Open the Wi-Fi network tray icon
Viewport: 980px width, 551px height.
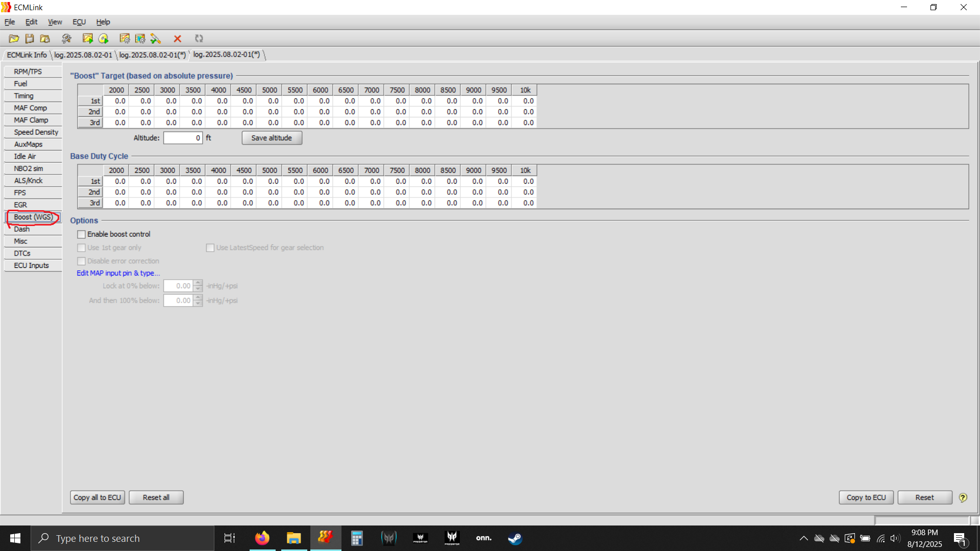click(881, 538)
